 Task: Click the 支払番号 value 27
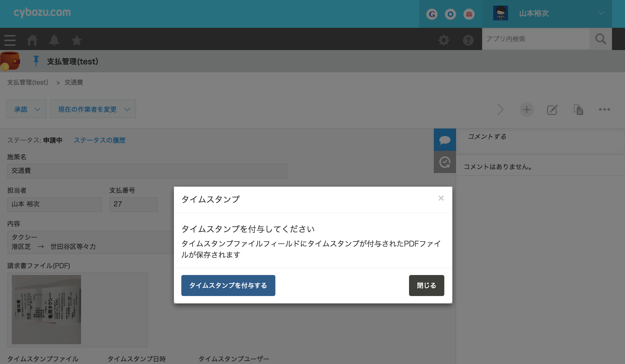click(134, 204)
